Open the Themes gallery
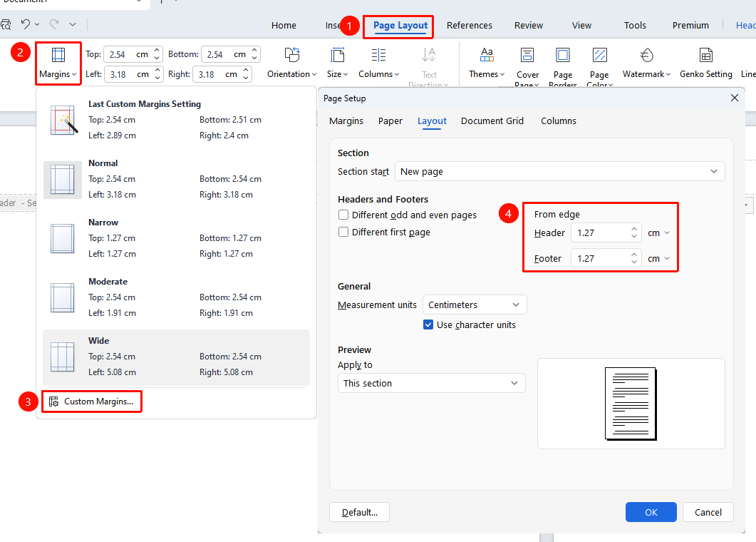 point(487,63)
